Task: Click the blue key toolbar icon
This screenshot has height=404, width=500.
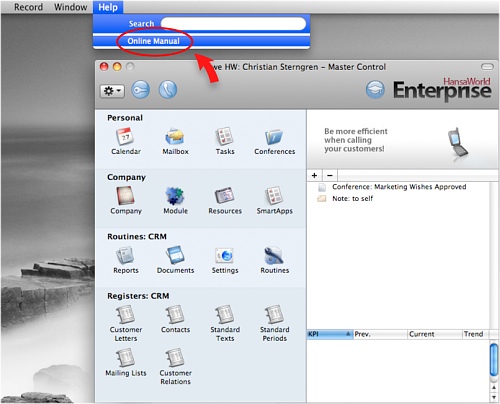Action: click(x=140, y=90)
